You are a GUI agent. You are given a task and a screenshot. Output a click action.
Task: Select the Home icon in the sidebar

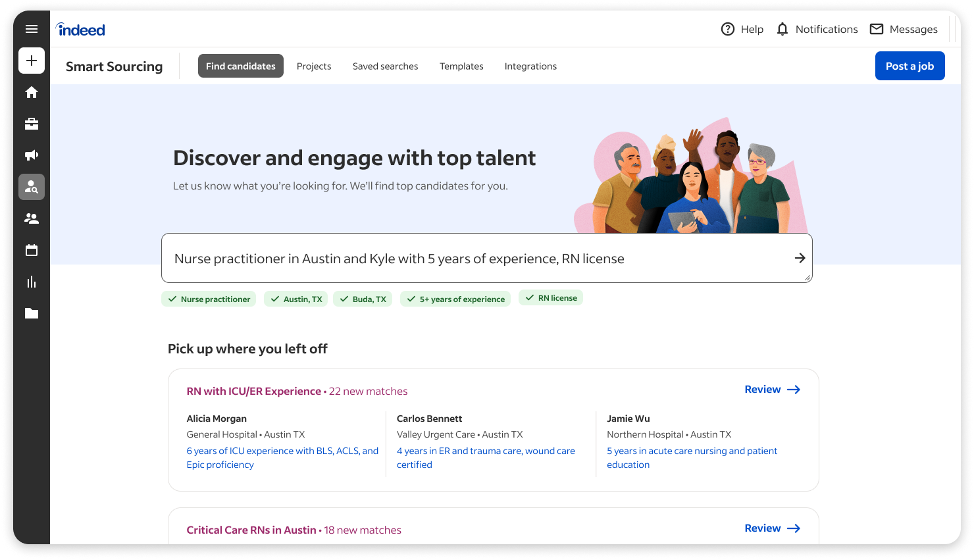coord(31,92)
